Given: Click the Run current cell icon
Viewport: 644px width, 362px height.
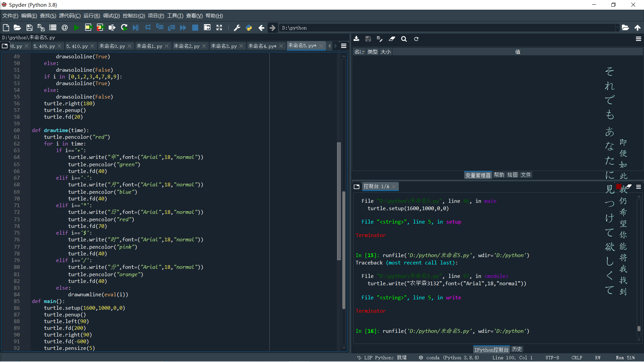Looking at the screenshot, I should pyautogui.click(x=88, y=28).
